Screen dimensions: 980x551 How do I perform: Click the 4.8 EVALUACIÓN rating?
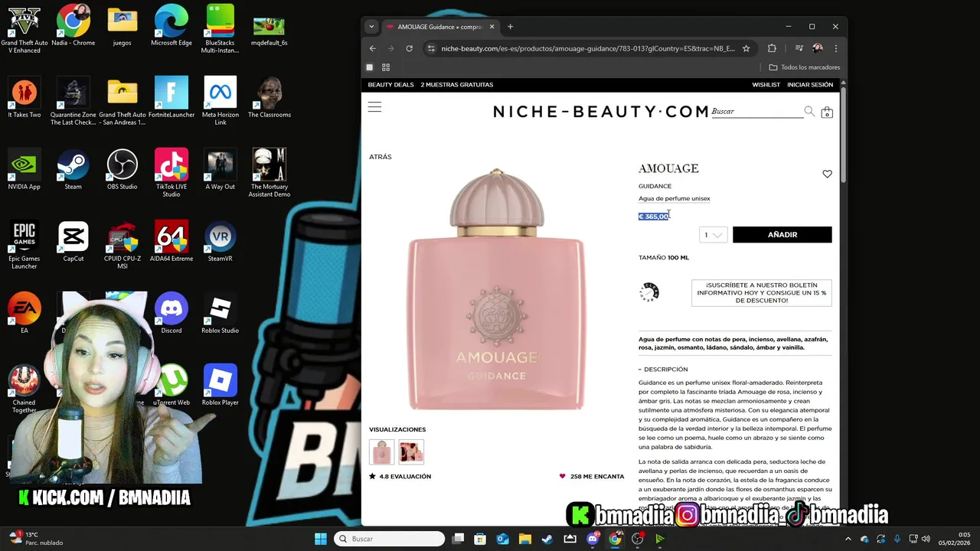point(400,476)
